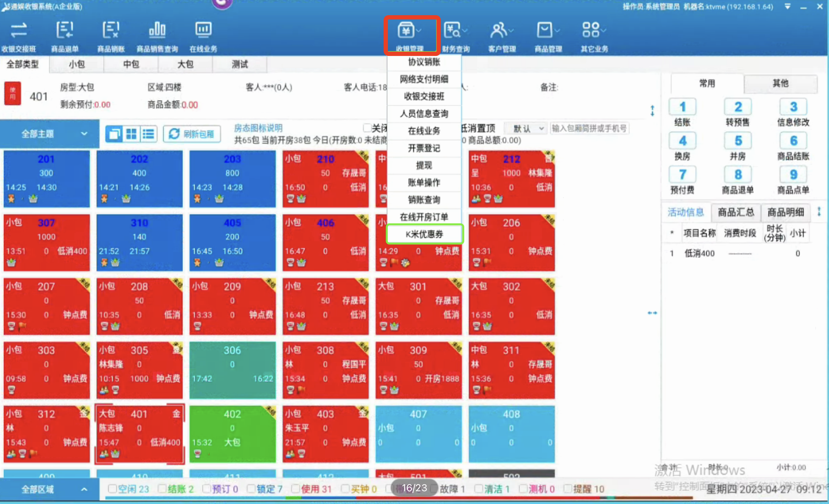
Task: Toggle the 结账 2 filter checkbox
Action: pos(162,489)
